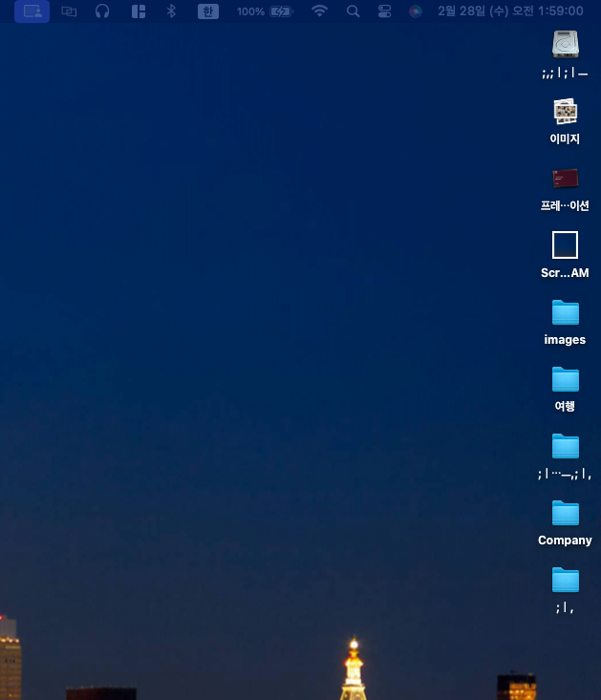Select the bottom-most folder on desktop
Viewport: 601px width, 700px height.
click(565, 580)
